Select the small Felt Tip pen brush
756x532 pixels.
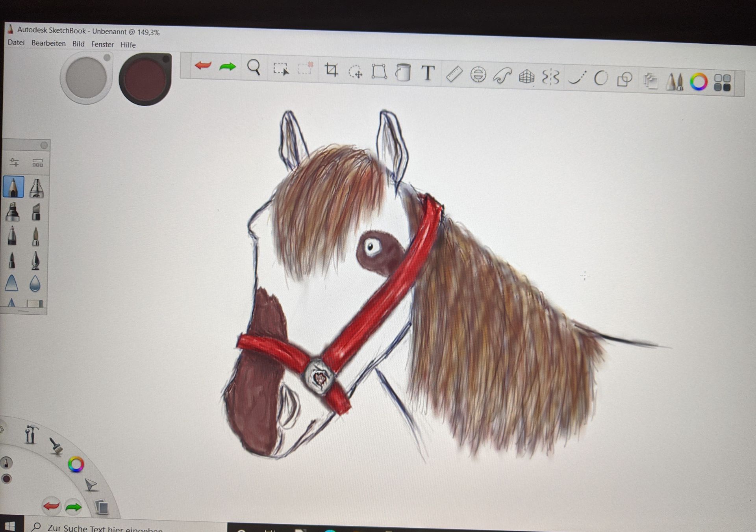12,260
